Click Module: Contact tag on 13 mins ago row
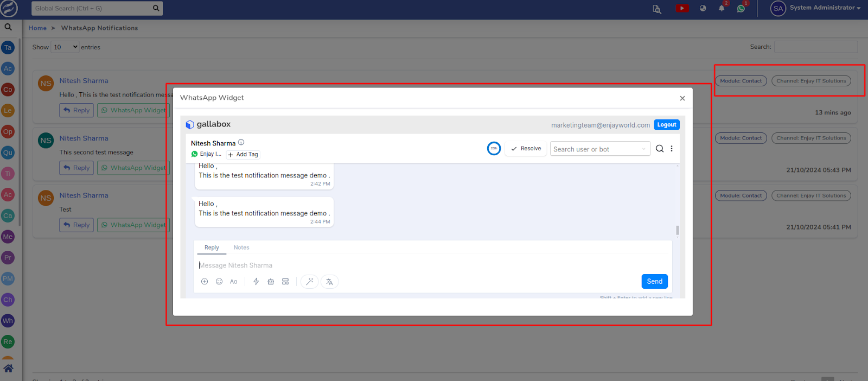Screen dimensions: 868x381 coord(741,81)
